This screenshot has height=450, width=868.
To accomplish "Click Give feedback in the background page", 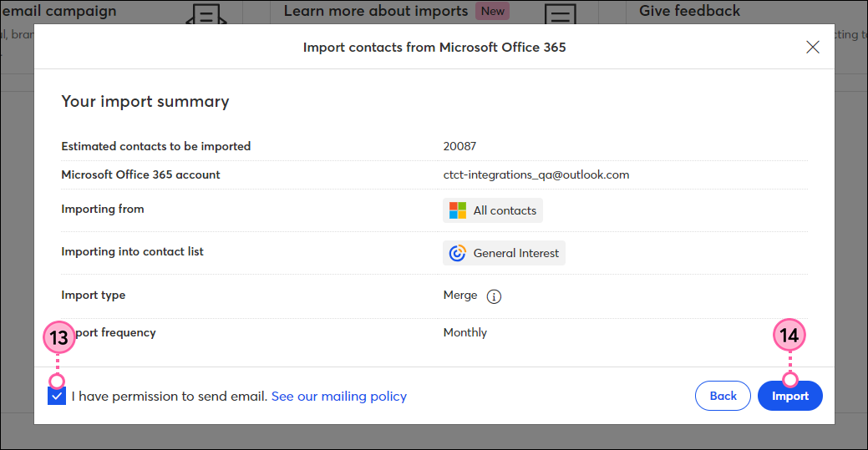I will click(x=689, y=11).
